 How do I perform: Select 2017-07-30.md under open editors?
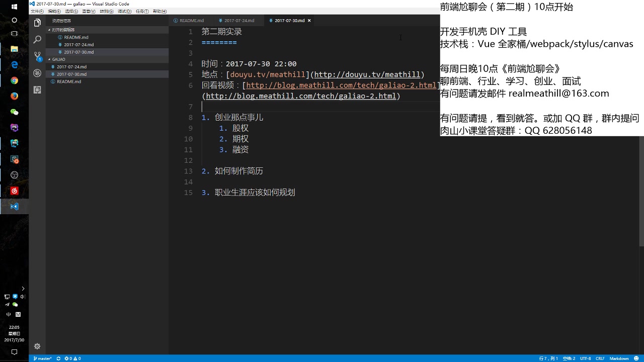[78, 52]
